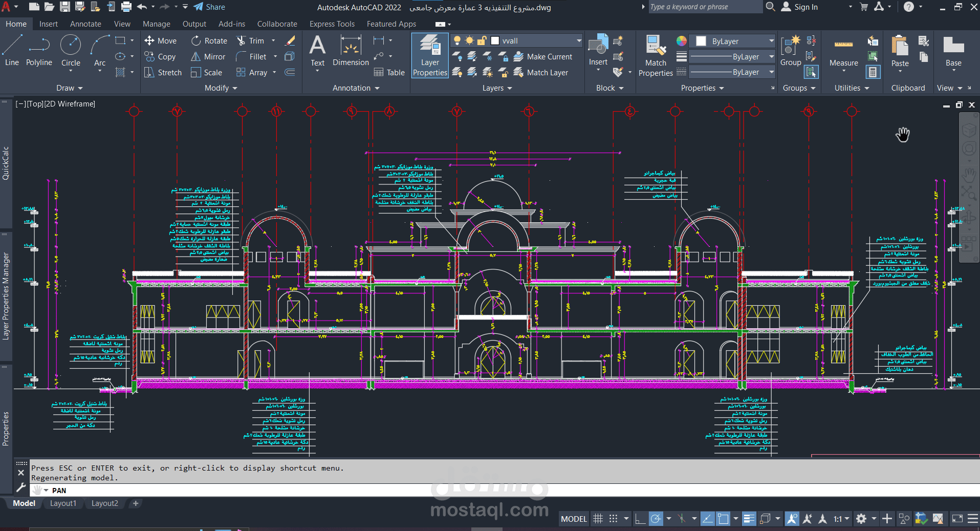Toggle Ortho mode in status bar

[x=640, y=519]
